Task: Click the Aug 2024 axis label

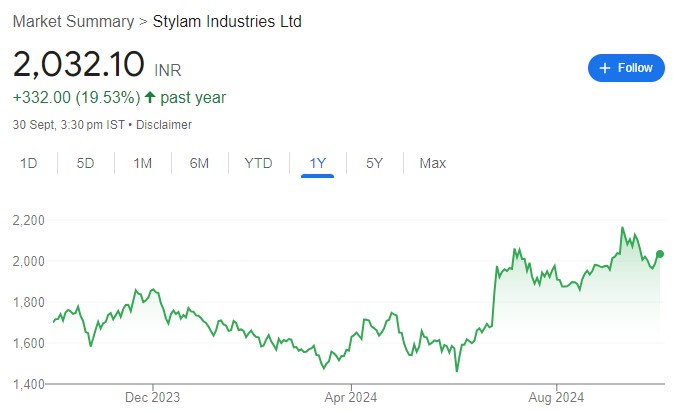Action: click(556, 397)
